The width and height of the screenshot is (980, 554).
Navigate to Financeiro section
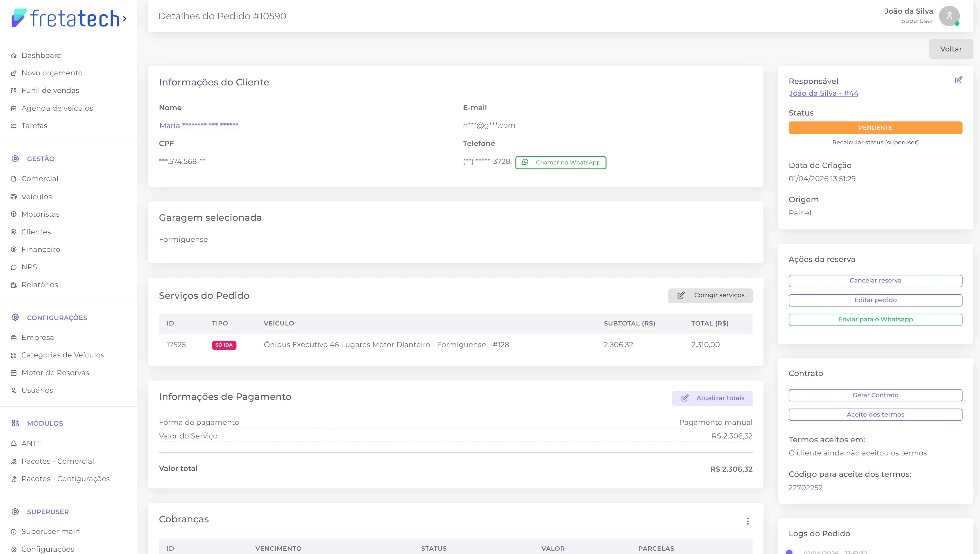41,250
